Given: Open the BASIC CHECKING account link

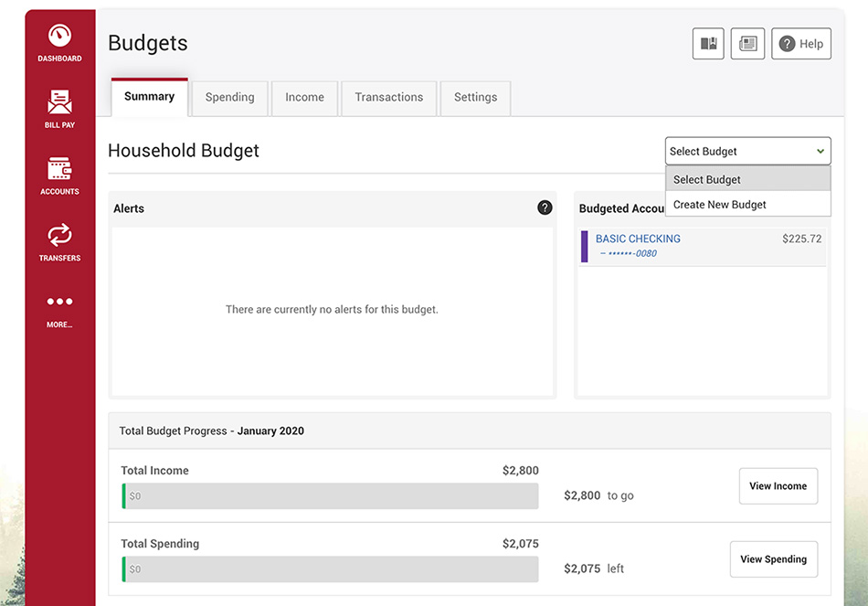Looking at the screenshot, I should 638,239.
